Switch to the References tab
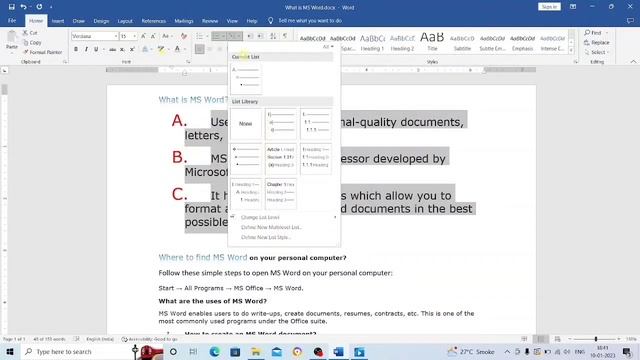The image size is (640, 360). tap(153, 21)
